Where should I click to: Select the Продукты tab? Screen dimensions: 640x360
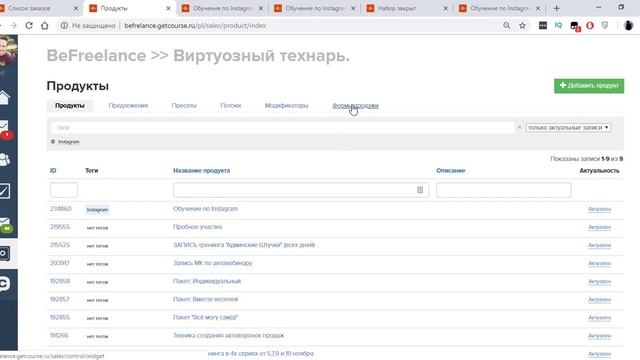(70, 105)
